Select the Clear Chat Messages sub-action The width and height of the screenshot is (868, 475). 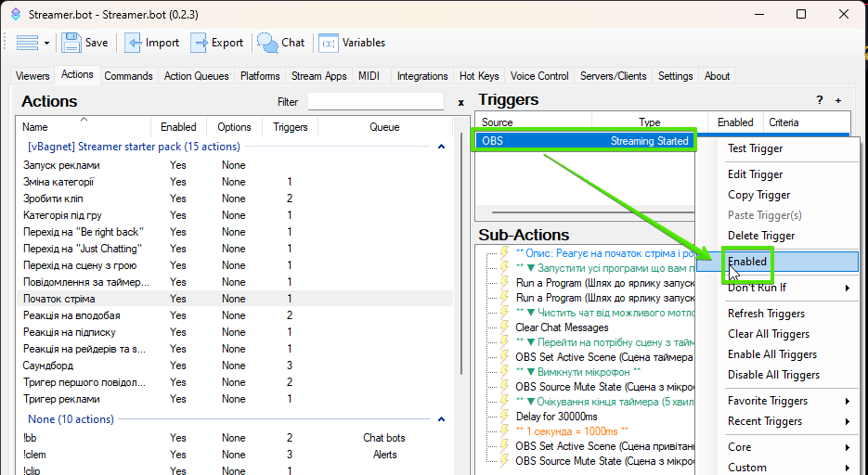(x=562, y=327)
